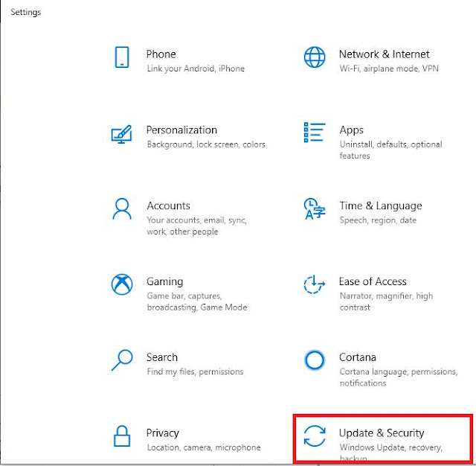Viewport: 476px width, 466px height.
Task: Go to Network & Internet settings title
Action: 384,54
